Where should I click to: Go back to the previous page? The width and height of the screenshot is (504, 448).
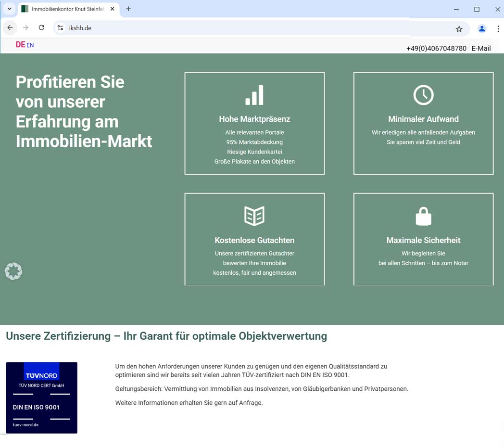point(10,28)
